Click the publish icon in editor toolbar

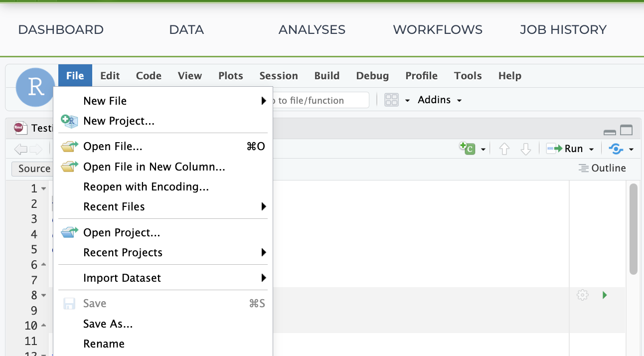[617, 149]
